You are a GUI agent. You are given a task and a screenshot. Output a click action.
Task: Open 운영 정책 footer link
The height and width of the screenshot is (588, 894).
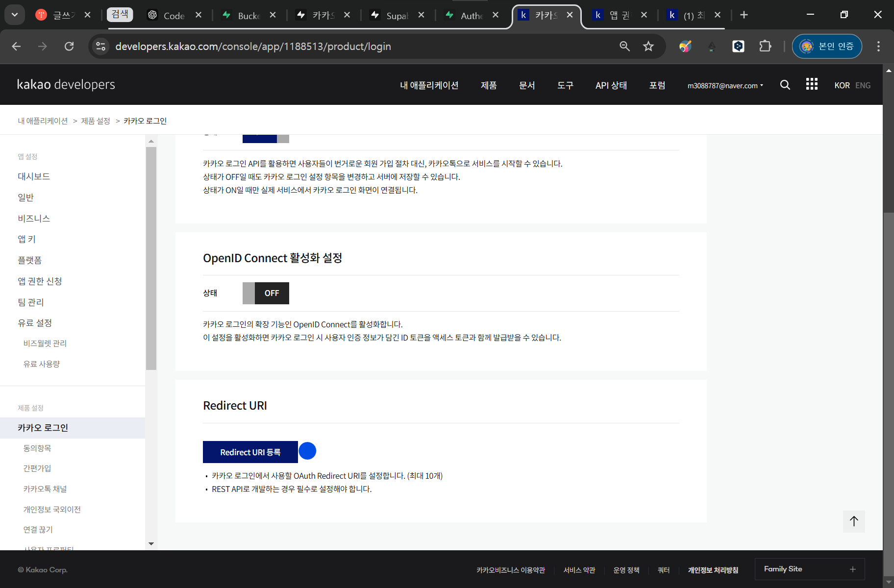(x=626, y=570)
